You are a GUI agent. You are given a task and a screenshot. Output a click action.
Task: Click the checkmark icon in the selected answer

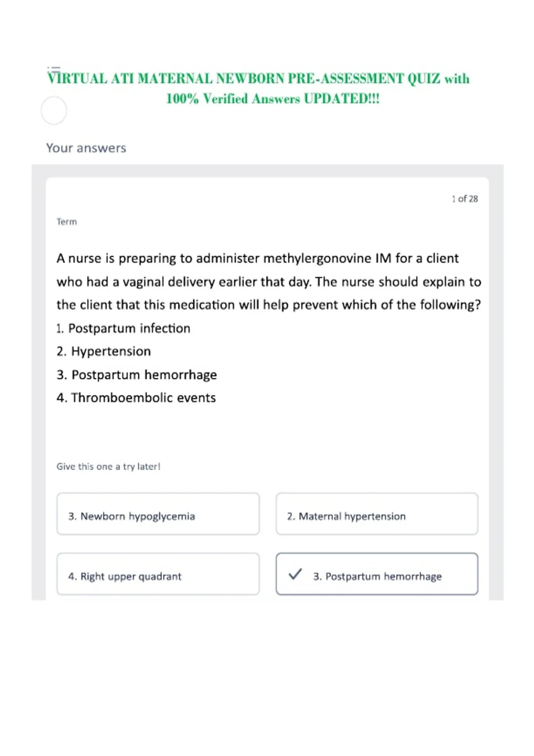point(295,574)
